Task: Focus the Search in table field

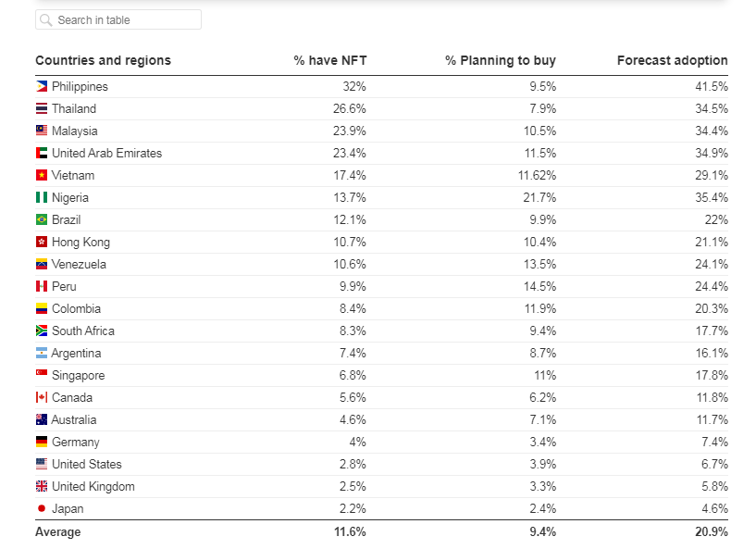Action: pos(118,19)
